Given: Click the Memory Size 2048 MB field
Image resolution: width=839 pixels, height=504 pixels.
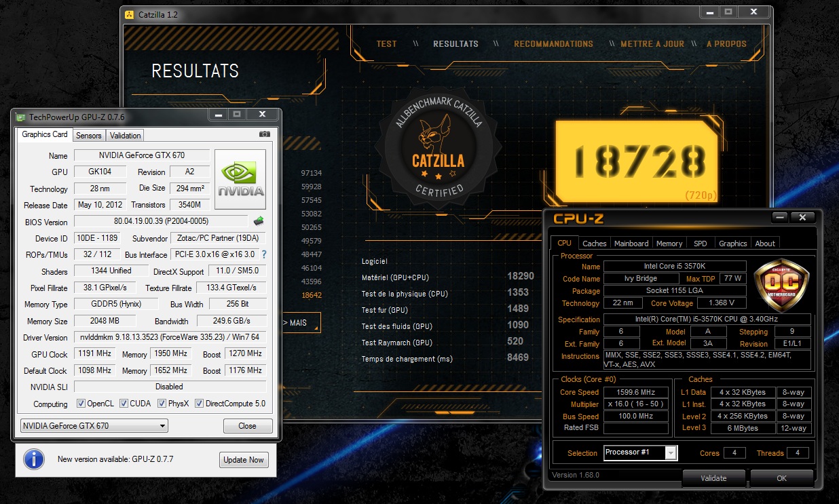Looking at the screenshot, I should tap(105, 321).
